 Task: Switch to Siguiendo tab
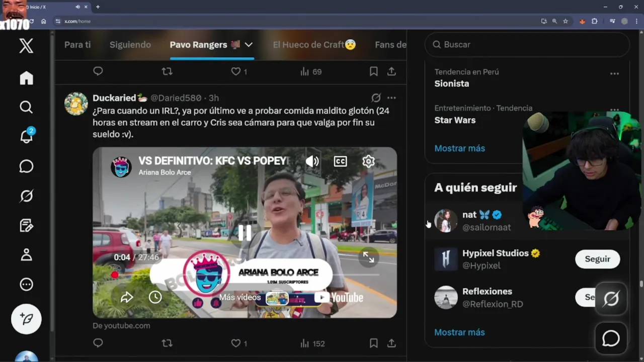130,45
